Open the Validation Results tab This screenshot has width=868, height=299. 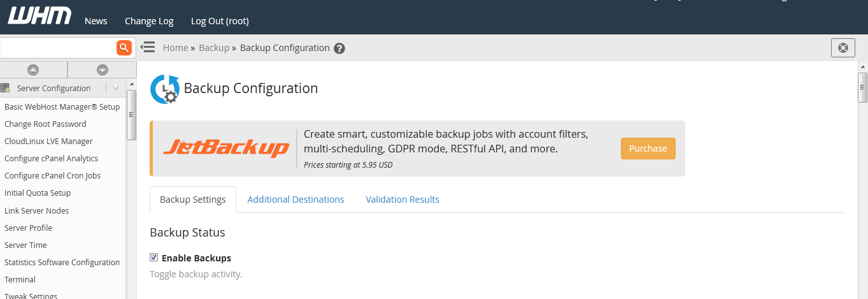402,200
